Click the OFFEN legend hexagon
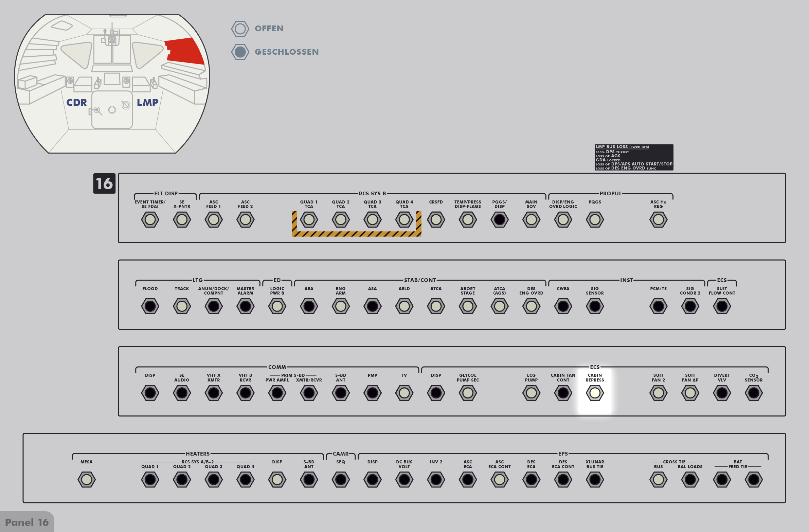Viewport: 809px width, 532px height. pyautogui.click(x=240, y=29)
